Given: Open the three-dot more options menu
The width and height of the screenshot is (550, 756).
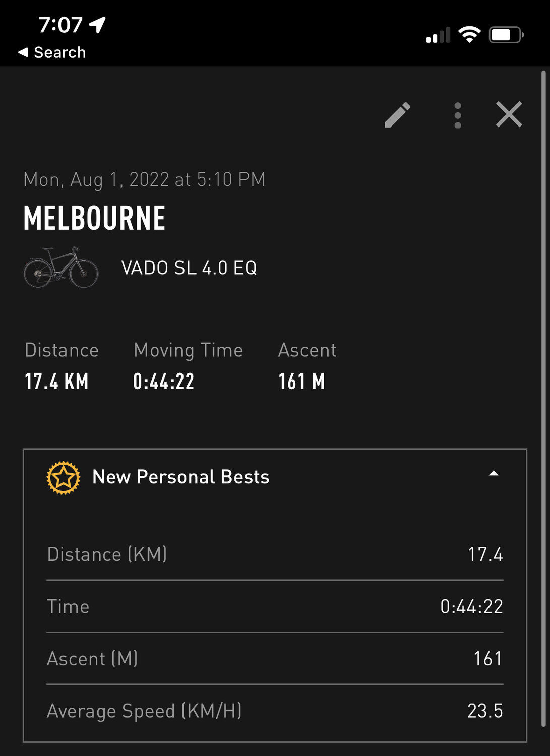Looking at the screenshot, I should coord(457,115).
